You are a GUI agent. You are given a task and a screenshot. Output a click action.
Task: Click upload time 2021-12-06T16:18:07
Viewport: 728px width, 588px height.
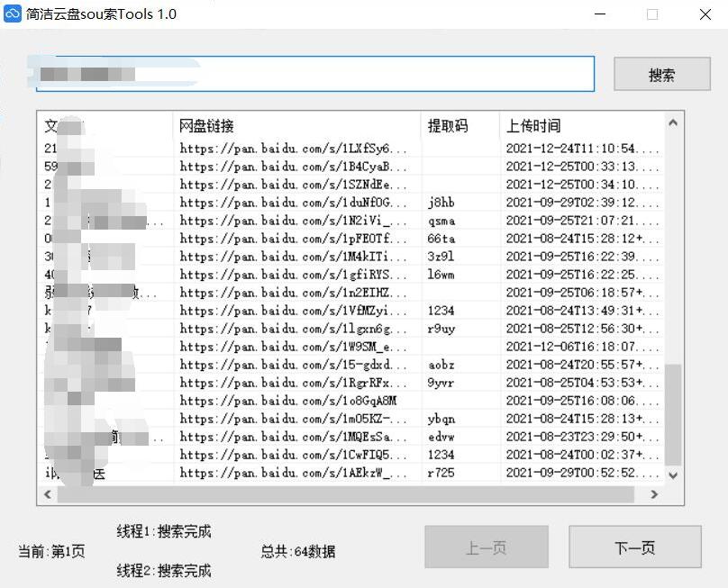(x=583, y=347)
